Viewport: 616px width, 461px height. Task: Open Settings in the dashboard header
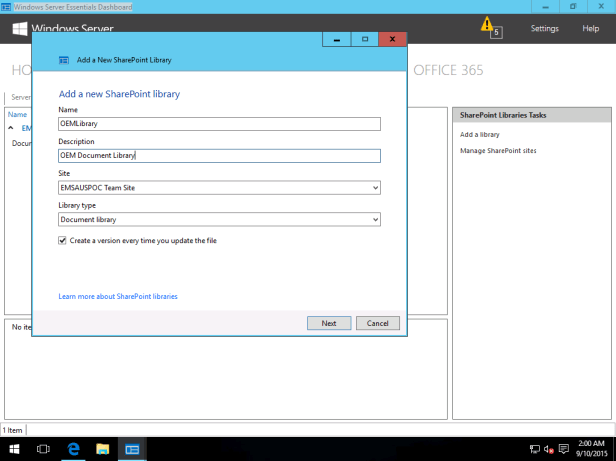[544, 28]
